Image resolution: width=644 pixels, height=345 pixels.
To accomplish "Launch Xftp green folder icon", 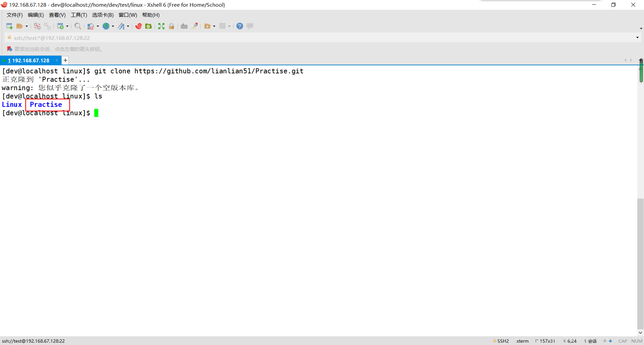I will click(149, 26).
